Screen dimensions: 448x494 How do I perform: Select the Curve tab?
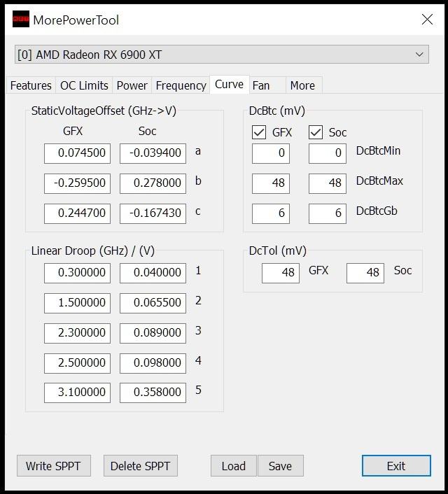pyautogui.click(x=229, y=85)
